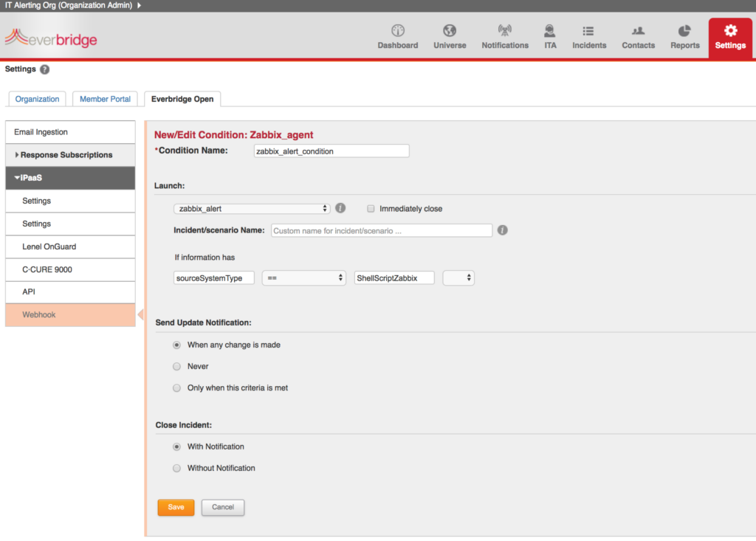The image size is (756, 541).
Task: Click the info icon beside Incident/scenario Name field
Action: (502, 230)
